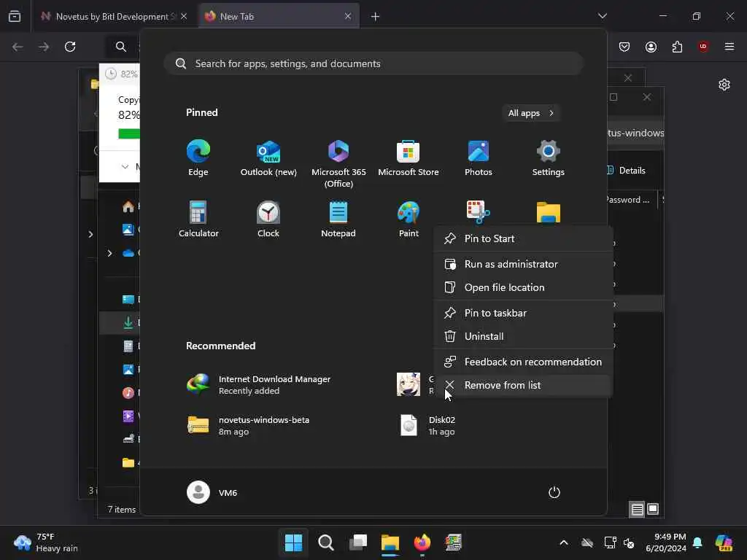Image resolution: width=747 pixels, height=560 pixels.
Task: Open recommended novetus-windows-beta archive
Action: tap(249, 425)
